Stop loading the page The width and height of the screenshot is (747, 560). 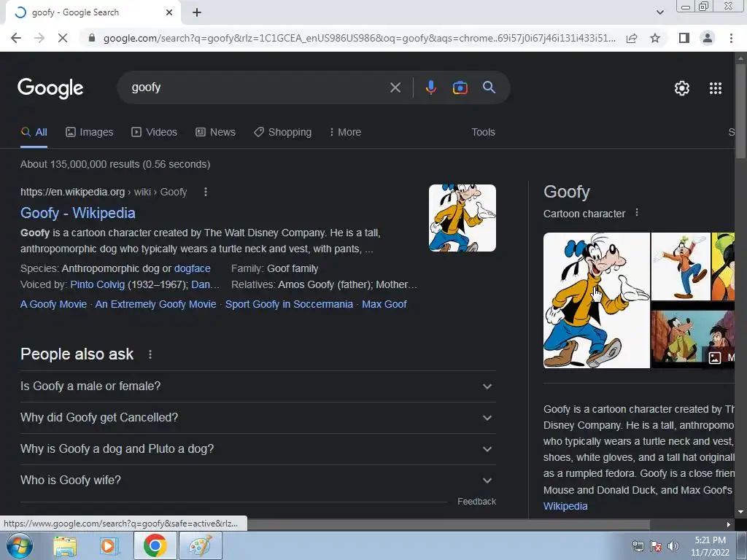point(63,38)
